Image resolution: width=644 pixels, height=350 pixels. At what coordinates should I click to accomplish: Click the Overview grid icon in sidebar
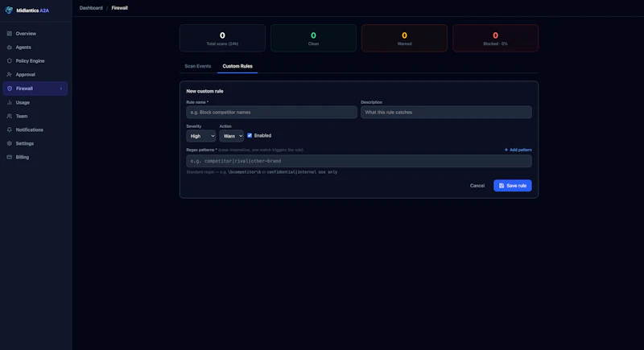tap(10, 34)
